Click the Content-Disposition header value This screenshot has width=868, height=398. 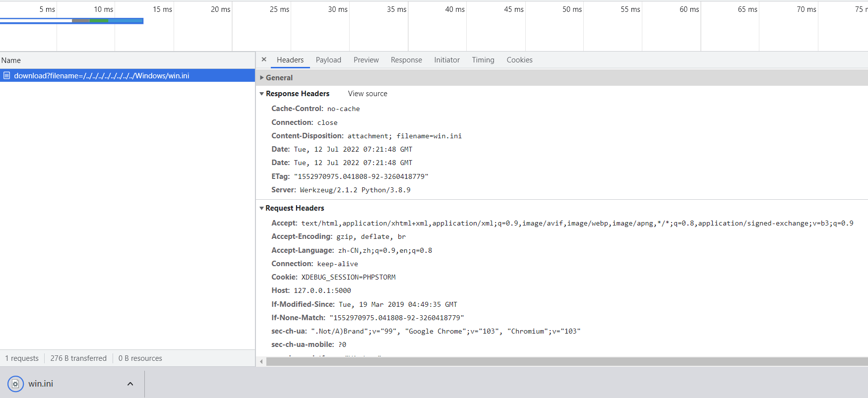404,136
